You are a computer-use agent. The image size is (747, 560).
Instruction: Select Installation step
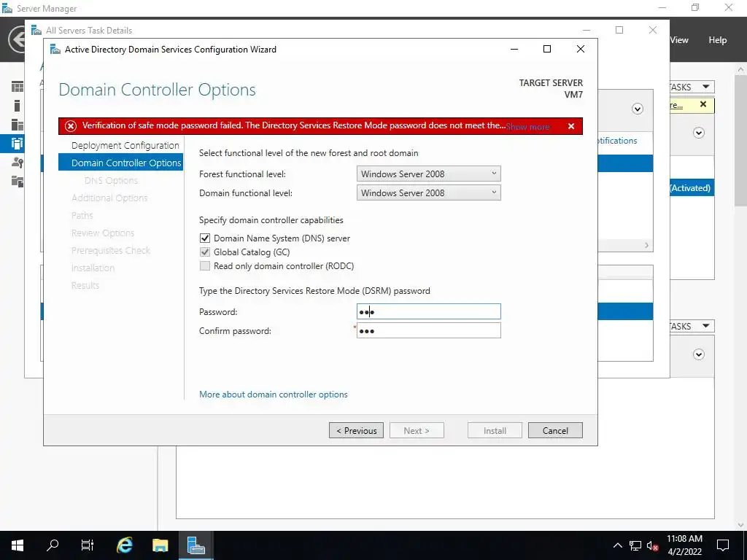coord(93,268)
